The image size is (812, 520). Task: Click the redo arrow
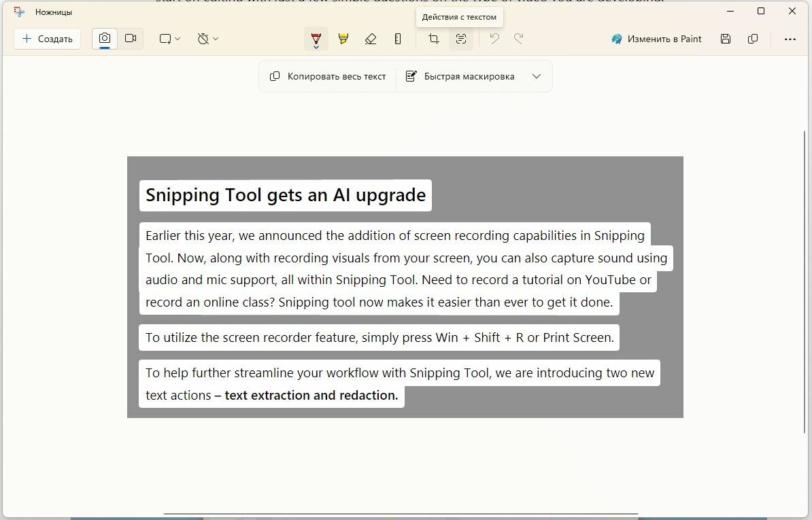pos(518,39)
